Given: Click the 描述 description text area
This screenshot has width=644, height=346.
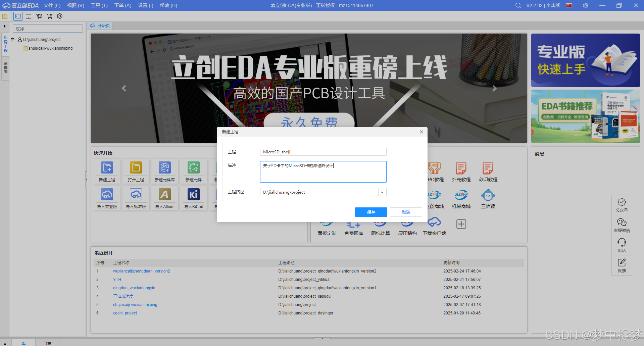Looking at the screenshot, I should [x=323, y=172].
